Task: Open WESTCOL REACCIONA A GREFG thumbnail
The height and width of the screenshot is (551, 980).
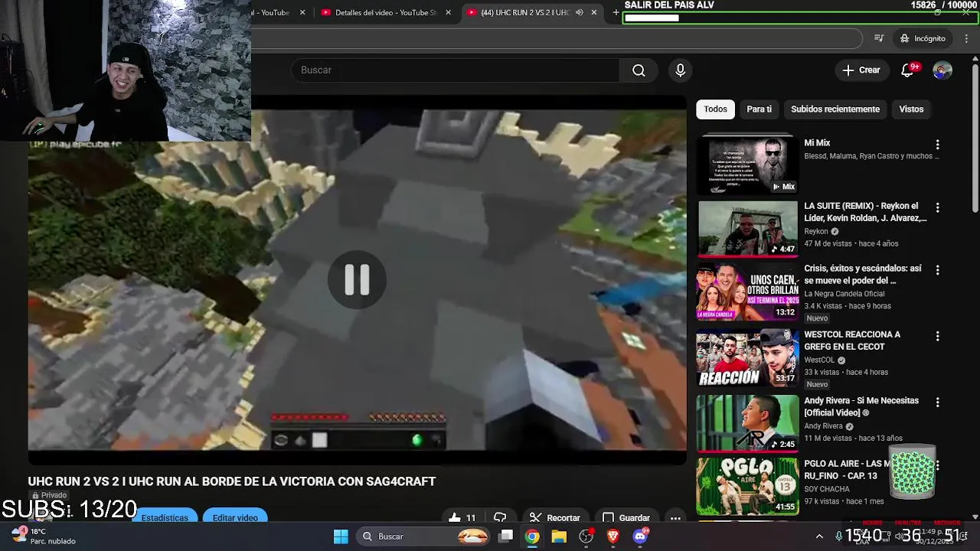Action: (748, 357)
